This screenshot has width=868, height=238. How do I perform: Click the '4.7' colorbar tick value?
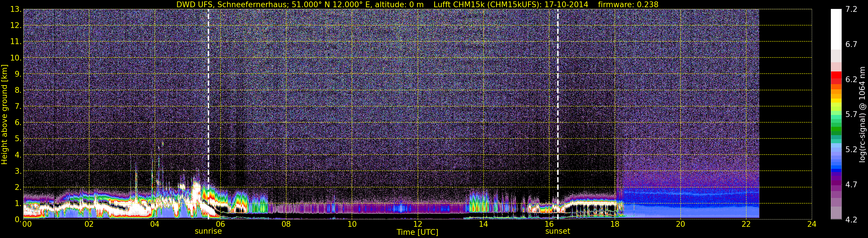coord(851,185)
